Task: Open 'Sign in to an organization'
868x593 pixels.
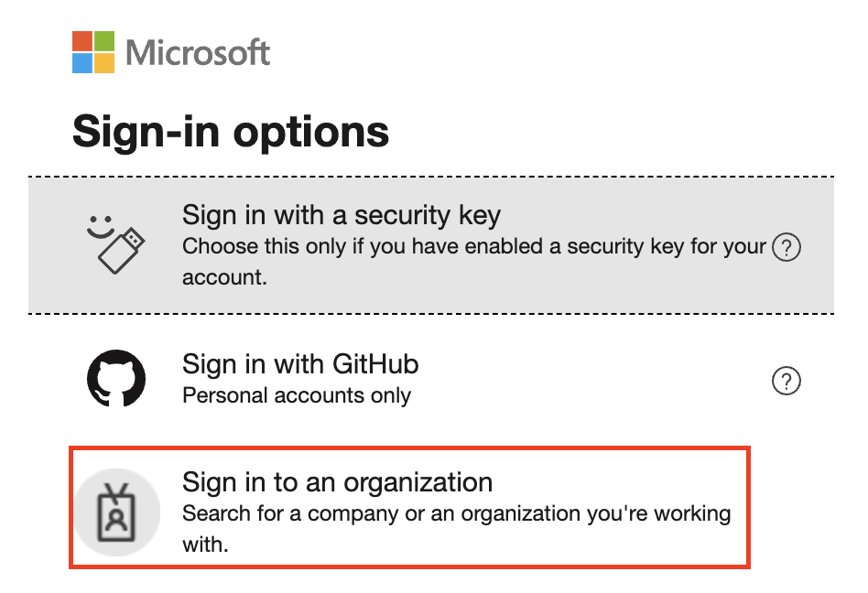Action: [x=337, y=482]
